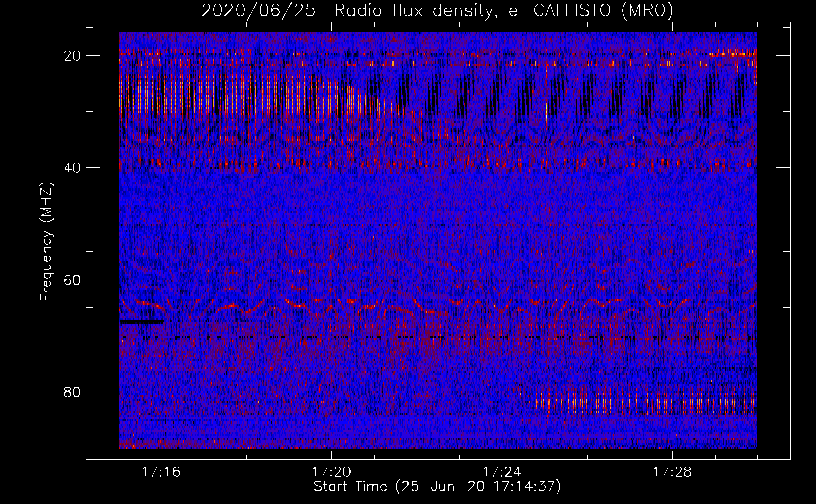The width and height of the screenshot is (816, 504).
Task: Click the 17:20 time tick label
Action: pos(331,472)
